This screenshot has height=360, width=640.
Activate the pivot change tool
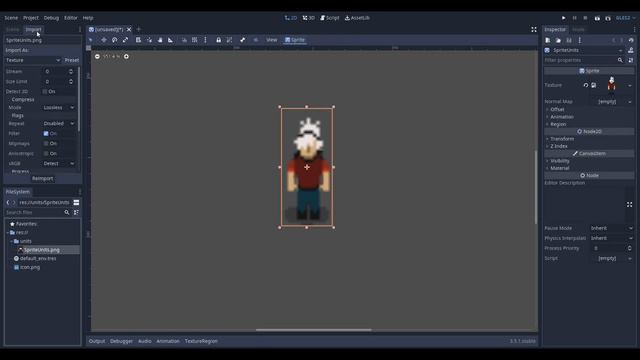(149, 40)
